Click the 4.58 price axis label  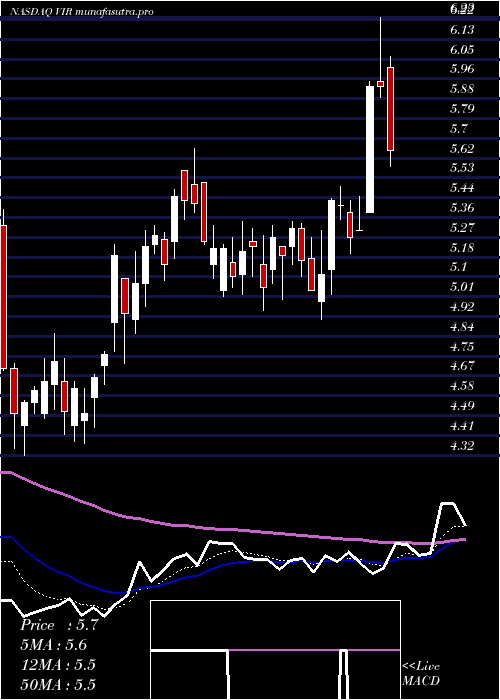462,385
